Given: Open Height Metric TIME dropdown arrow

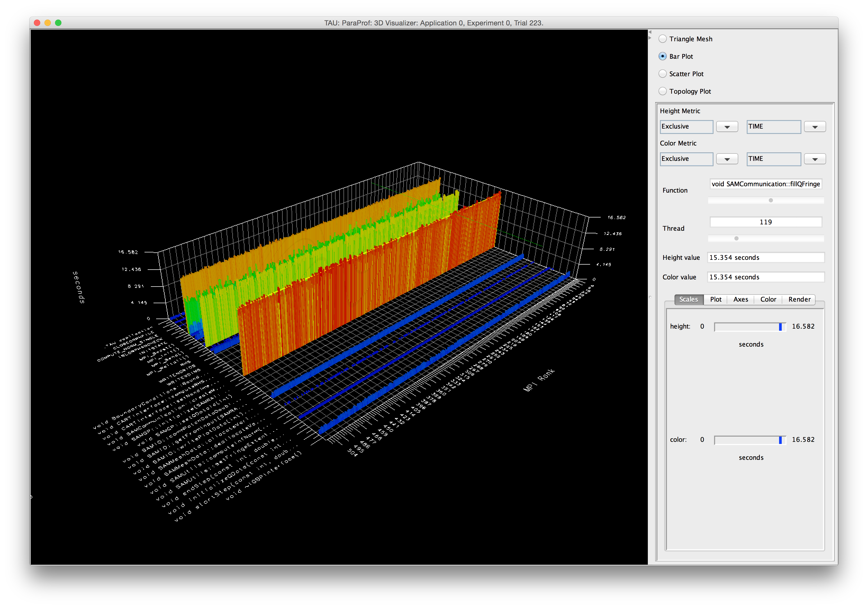Looking at the screenshot, I should pos(814,126).
